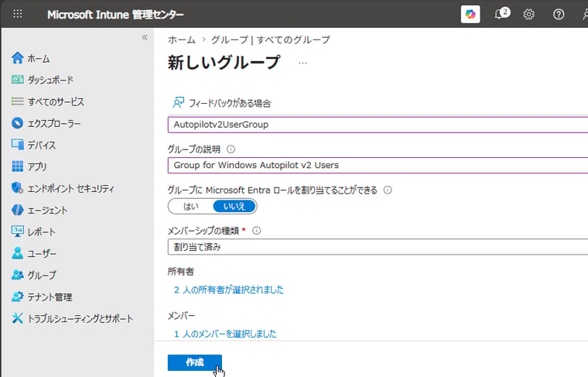Open アプリ in the sidebar
This screenshot has height=377, width=588.
[37, 166]
